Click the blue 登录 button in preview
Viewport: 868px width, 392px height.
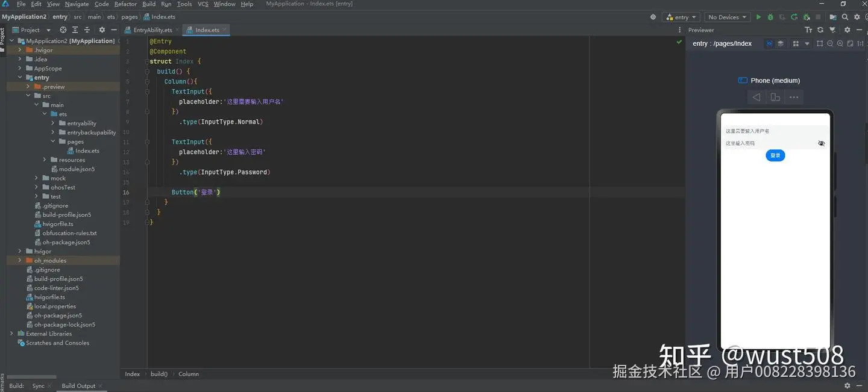775,155
